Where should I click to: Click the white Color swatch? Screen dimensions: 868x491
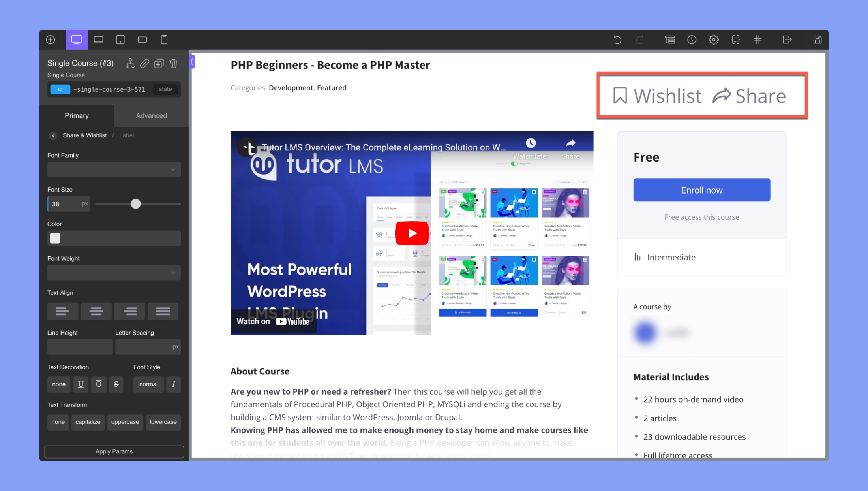pos(55,238)
